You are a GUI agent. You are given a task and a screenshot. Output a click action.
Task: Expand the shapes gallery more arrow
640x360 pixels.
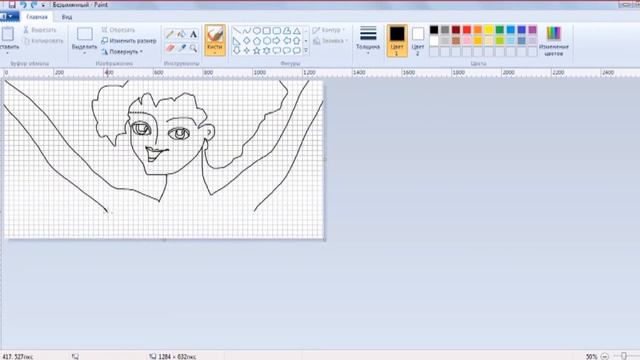point(306,51)
